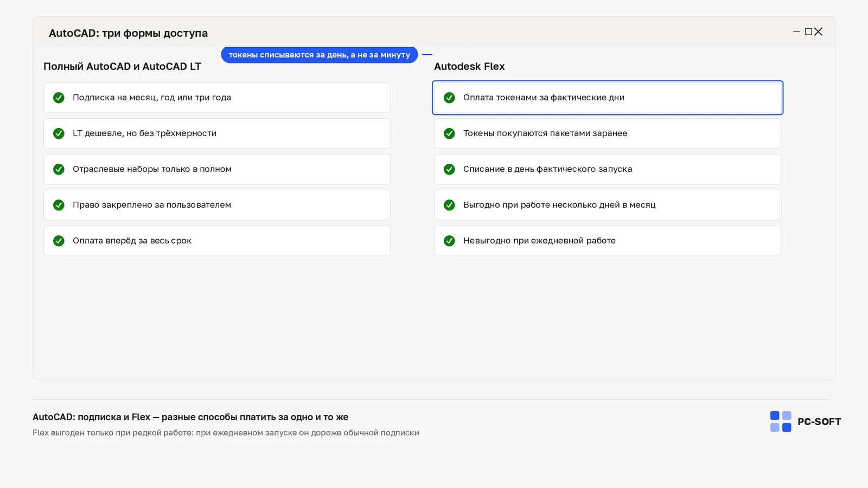Click the check mark by 'Отраслевые наборы только в полном'

pos(59,169)
